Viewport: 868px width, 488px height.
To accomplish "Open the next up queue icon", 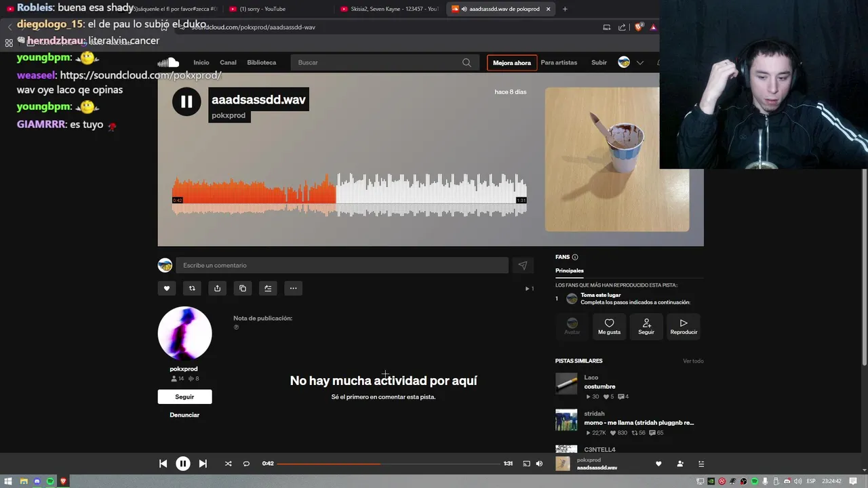I will tap(701, 464).
